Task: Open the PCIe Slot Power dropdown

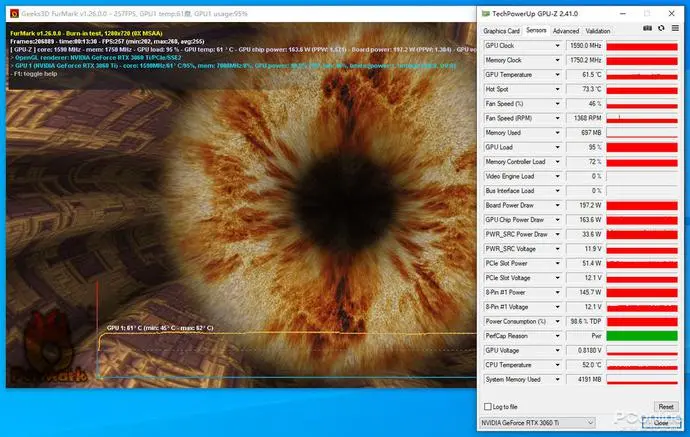Action: 557,264
